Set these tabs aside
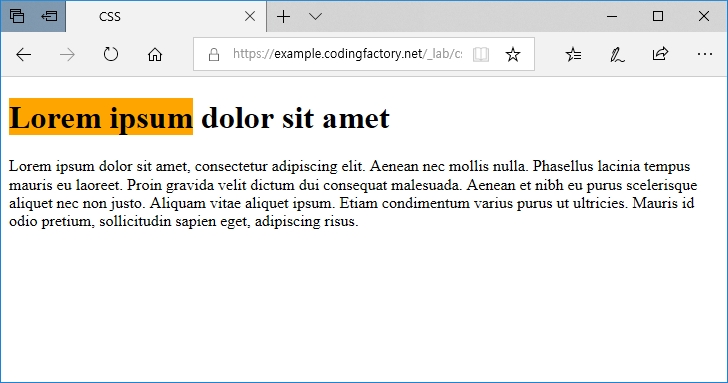 (49, 16)
